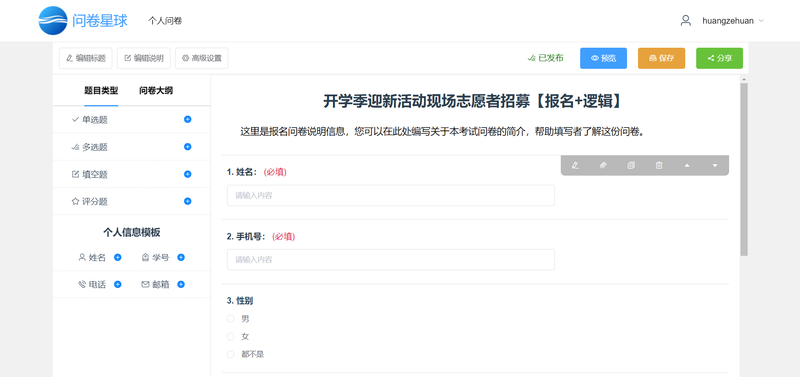Click the copy icon in question 1 toolbar

(631, 165)
